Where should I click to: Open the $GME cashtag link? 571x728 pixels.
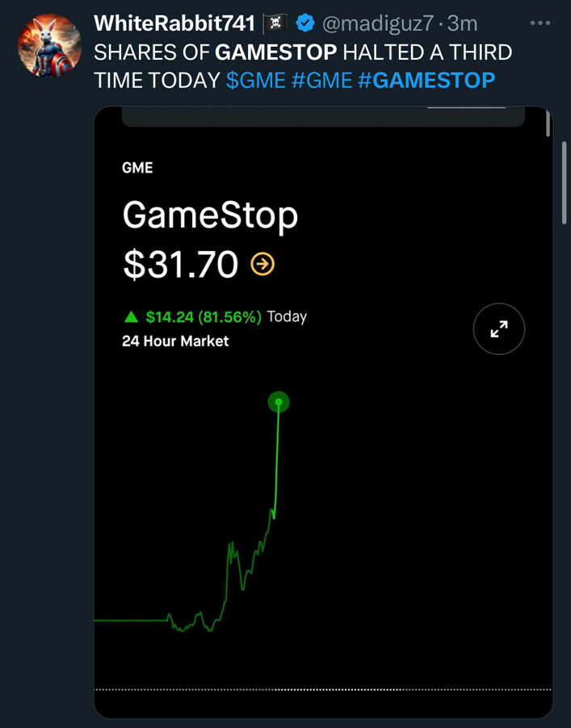point(255,79)
